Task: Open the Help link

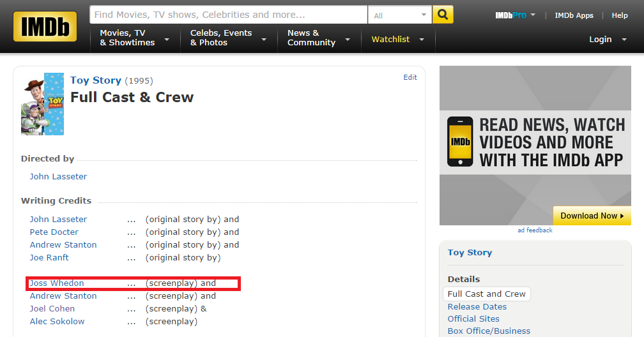Action: pyautogui.click(x=619, y=15)
